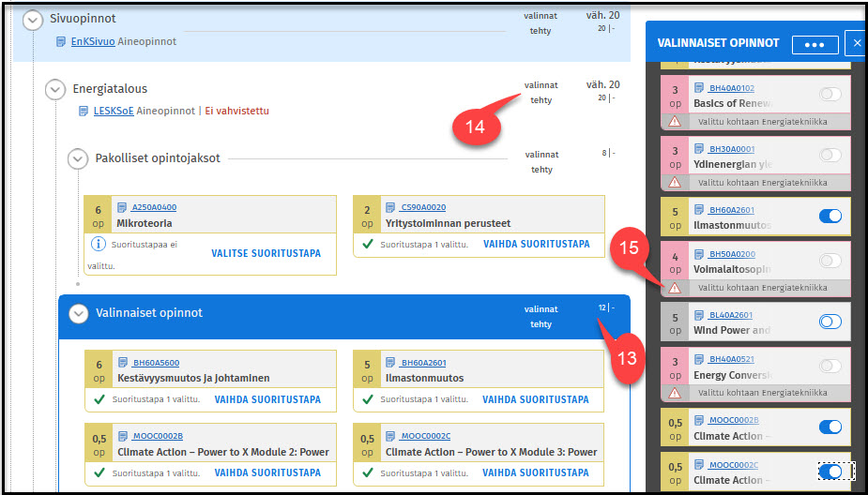Click the course icon beside BH60A5600
The height and width of the screenshot is (495, 868).
(124, 362)
